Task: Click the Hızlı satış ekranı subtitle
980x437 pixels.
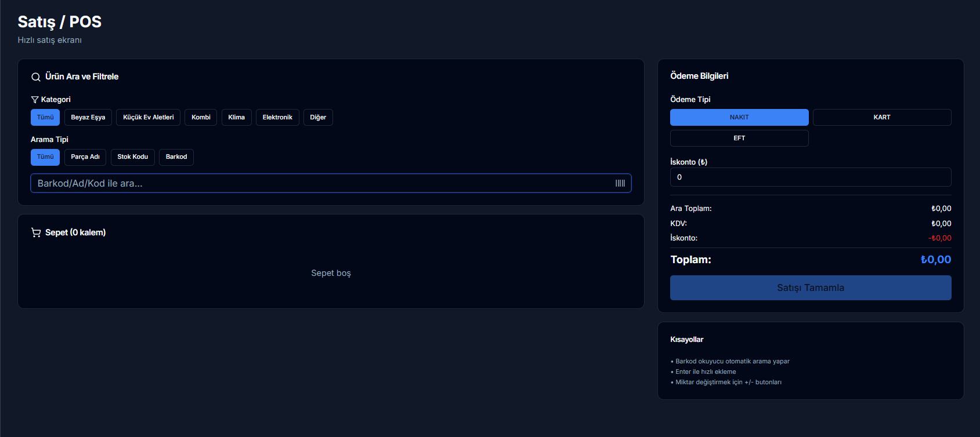Action: click(50, 40)
